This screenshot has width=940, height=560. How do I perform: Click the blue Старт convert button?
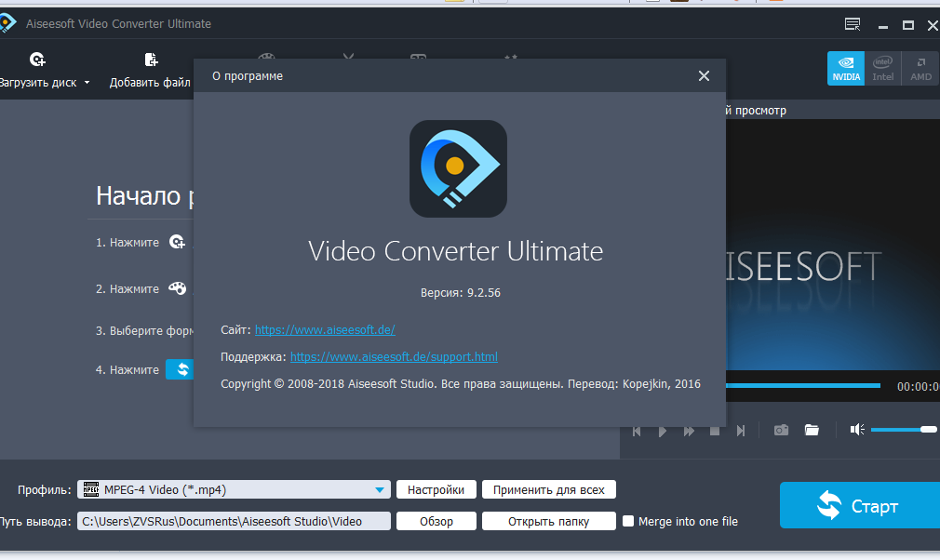860,505
